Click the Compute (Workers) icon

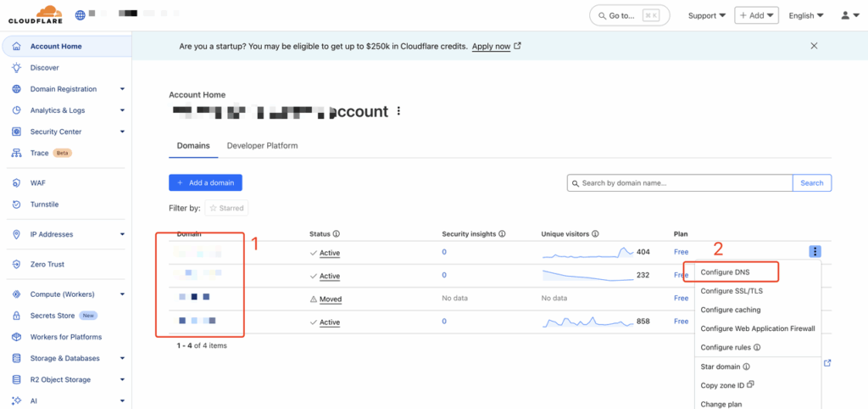tap(17, 294)
